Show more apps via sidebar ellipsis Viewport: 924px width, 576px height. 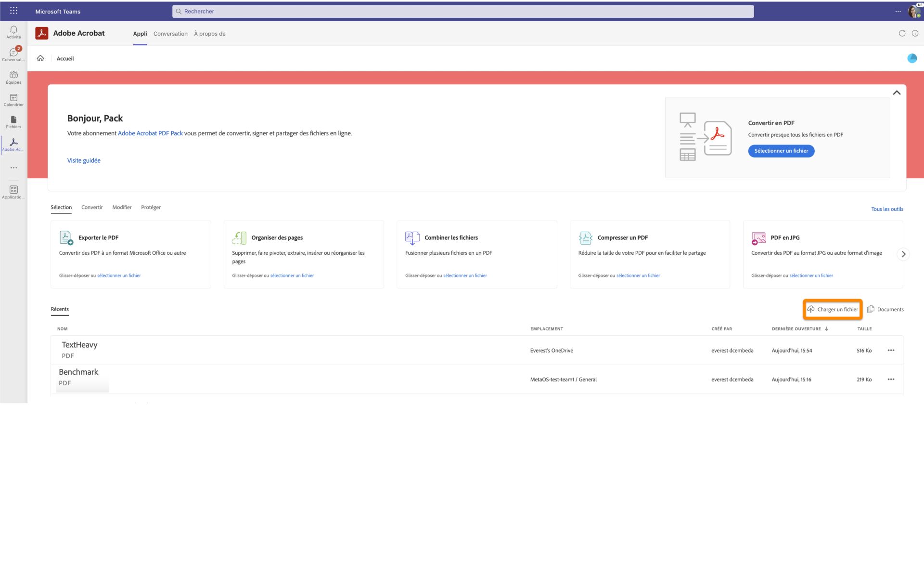tap(13, 168)
